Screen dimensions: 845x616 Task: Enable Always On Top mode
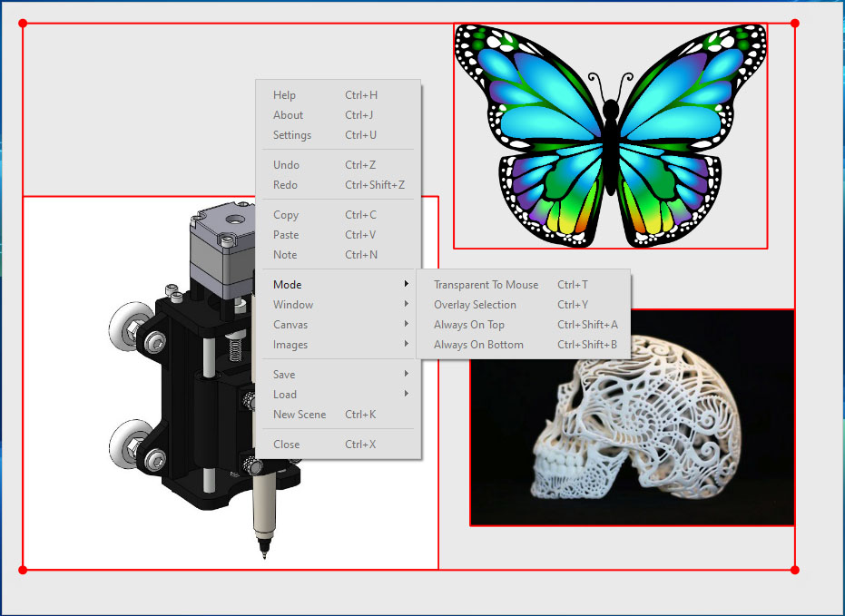pyautogui.click(x=524, y=324)
